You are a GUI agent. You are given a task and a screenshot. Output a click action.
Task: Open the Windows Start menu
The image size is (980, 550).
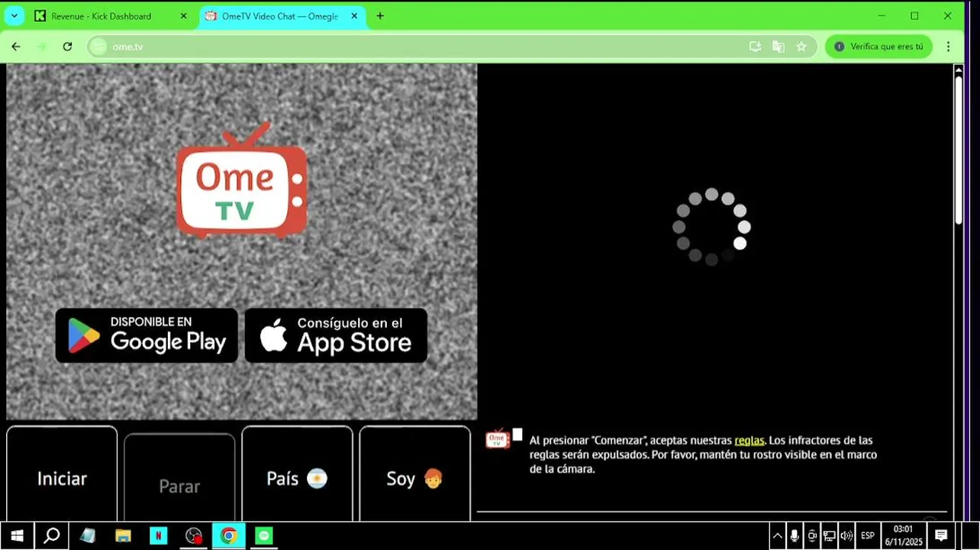coord(17,535)
